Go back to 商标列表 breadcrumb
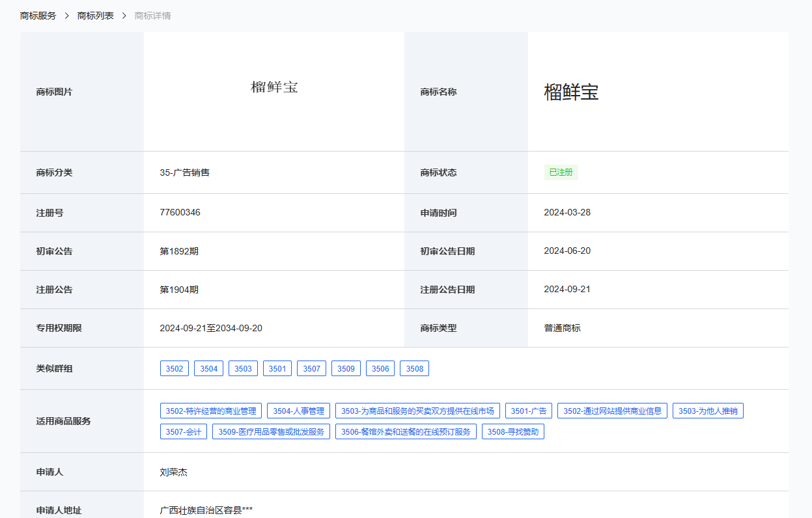Viewport: 812px width, 518px height. [x=96, y=16]
